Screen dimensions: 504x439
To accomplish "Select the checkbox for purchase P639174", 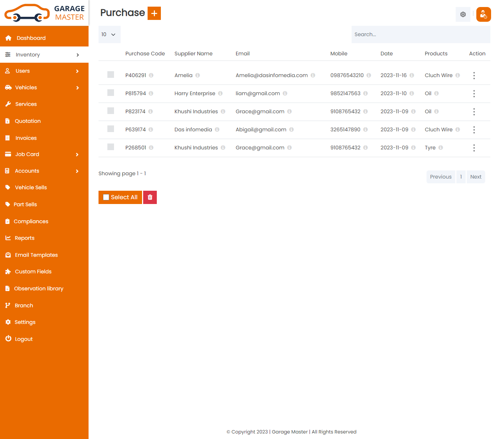I will [111, 129].
